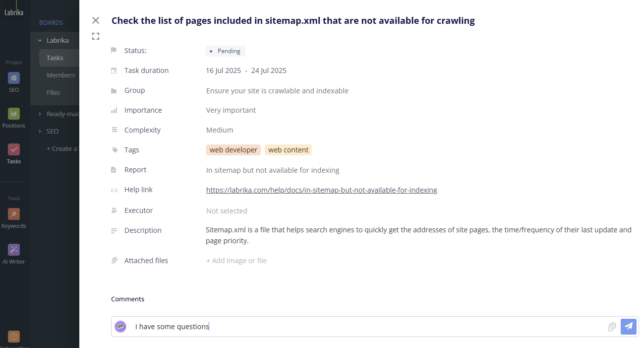Screen dimensions: 644x348
Task: Launch the AI Writer tool
Action: click(x=14, y=250)
